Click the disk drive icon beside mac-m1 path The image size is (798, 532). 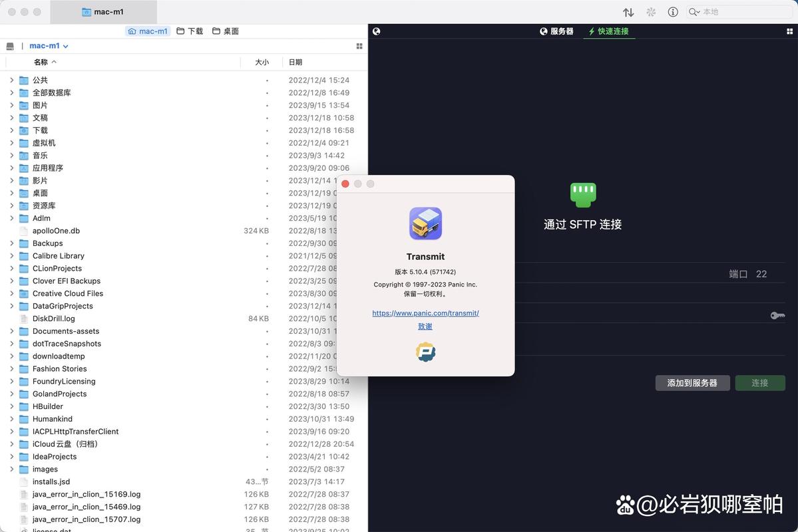pos(10,47)
